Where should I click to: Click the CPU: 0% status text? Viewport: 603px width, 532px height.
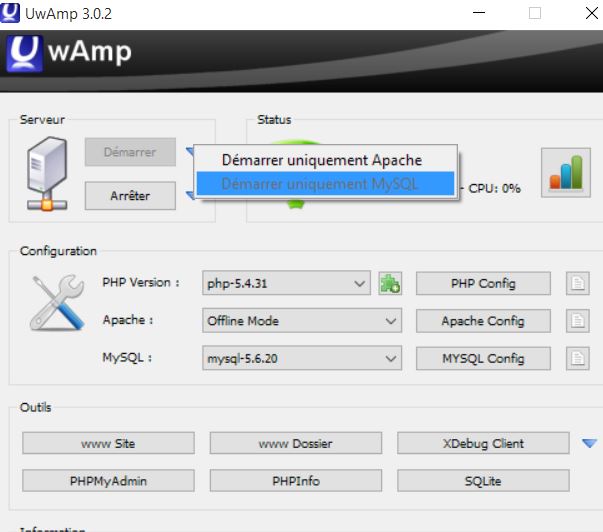pos(495,188)
